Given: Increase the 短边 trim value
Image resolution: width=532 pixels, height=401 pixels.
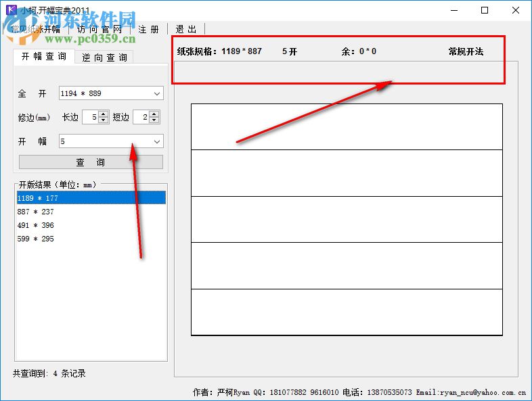Looking at the screenshot, I should (154, 114).
